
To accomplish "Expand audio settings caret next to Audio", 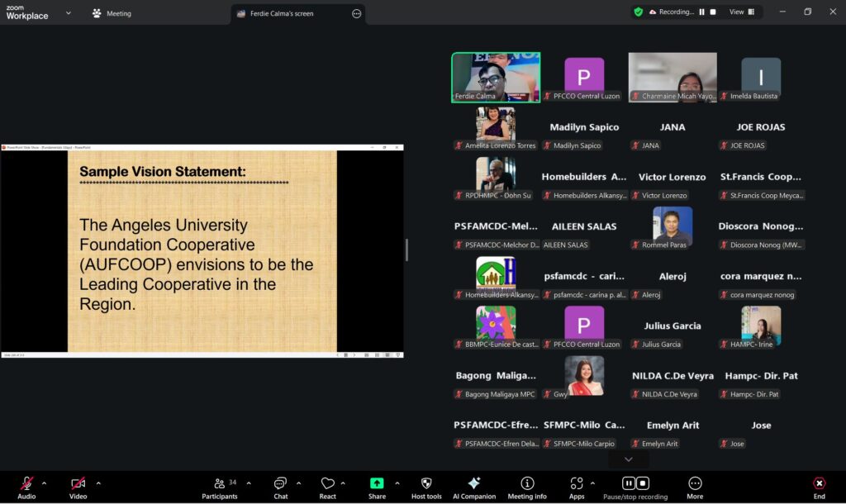I will tap(44, 483).
